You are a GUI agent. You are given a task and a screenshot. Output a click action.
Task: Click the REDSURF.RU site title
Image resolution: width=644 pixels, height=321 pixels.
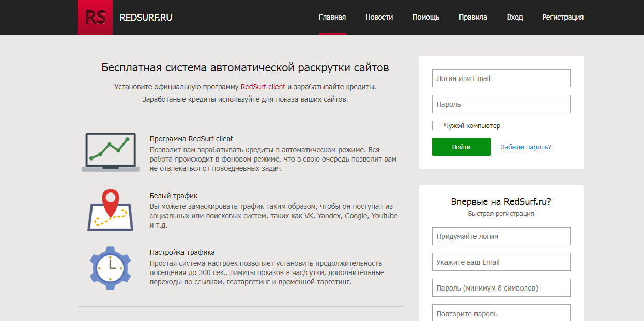coord(146,18)
